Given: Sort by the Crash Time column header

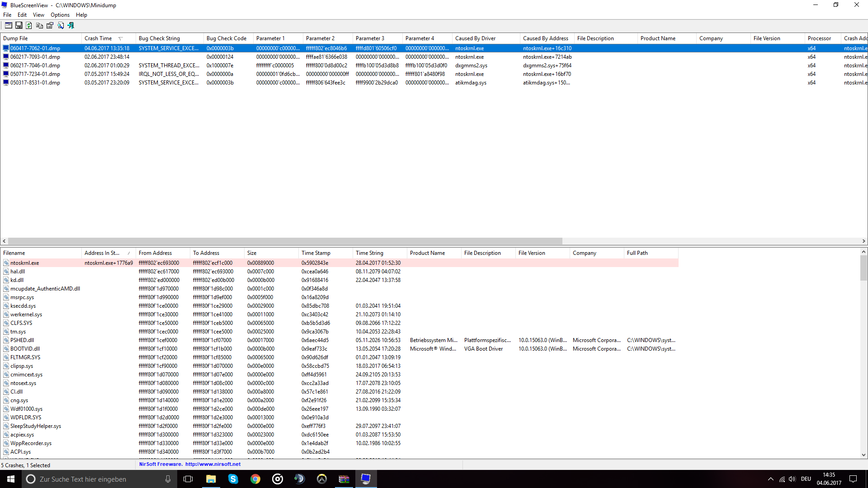Looking at the screenshot, I should [x=98, y=38].
